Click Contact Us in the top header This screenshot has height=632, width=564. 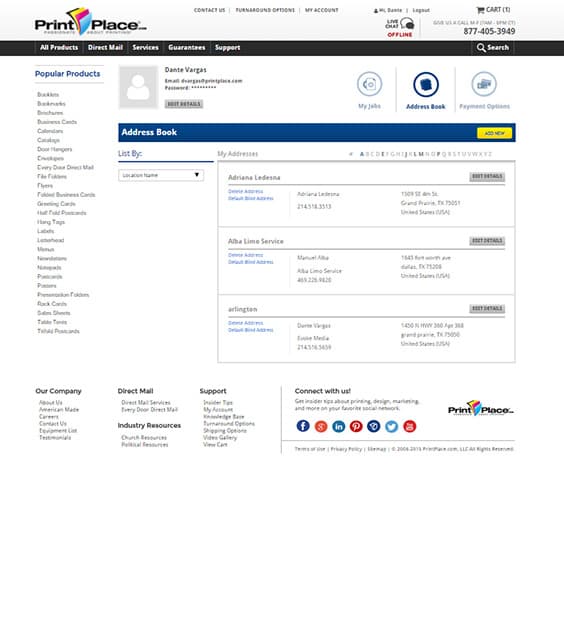pyautogui.click(x=210, y=10)
